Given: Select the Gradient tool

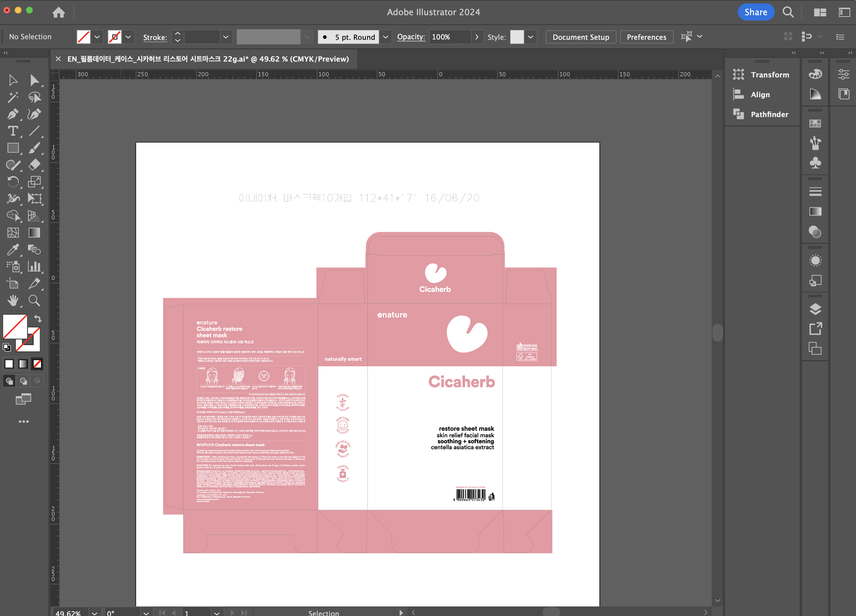Looking at the screenshot, I should (x=34, y=232).
